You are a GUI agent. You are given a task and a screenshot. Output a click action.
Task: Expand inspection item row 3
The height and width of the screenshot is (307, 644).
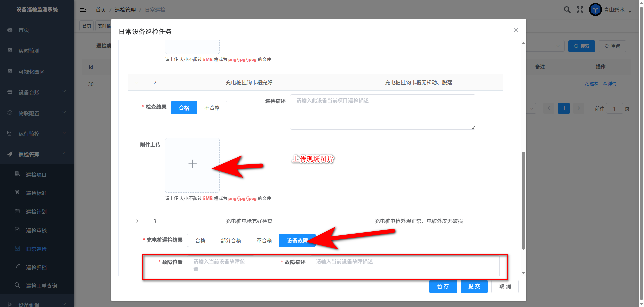point(137,221)
